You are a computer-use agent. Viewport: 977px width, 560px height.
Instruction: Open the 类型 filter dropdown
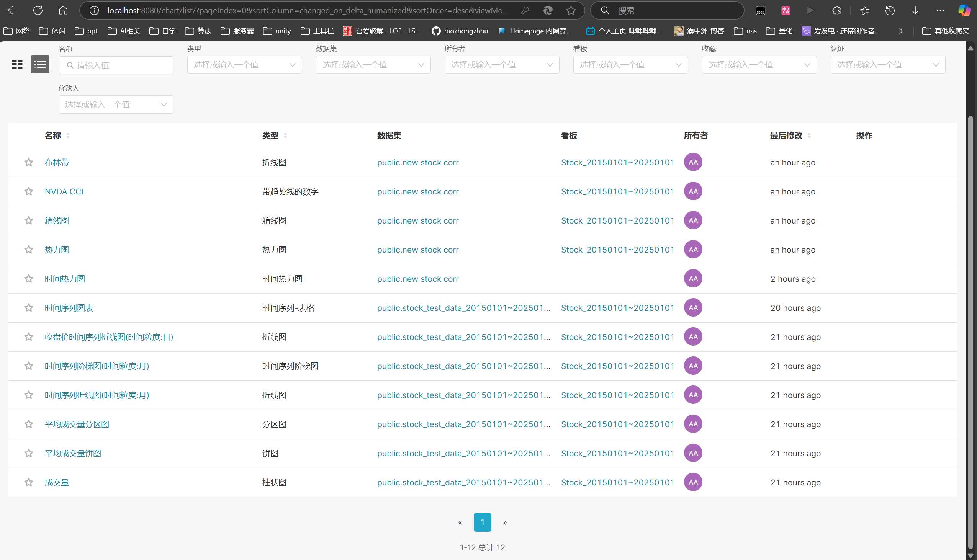pos(244,65)
